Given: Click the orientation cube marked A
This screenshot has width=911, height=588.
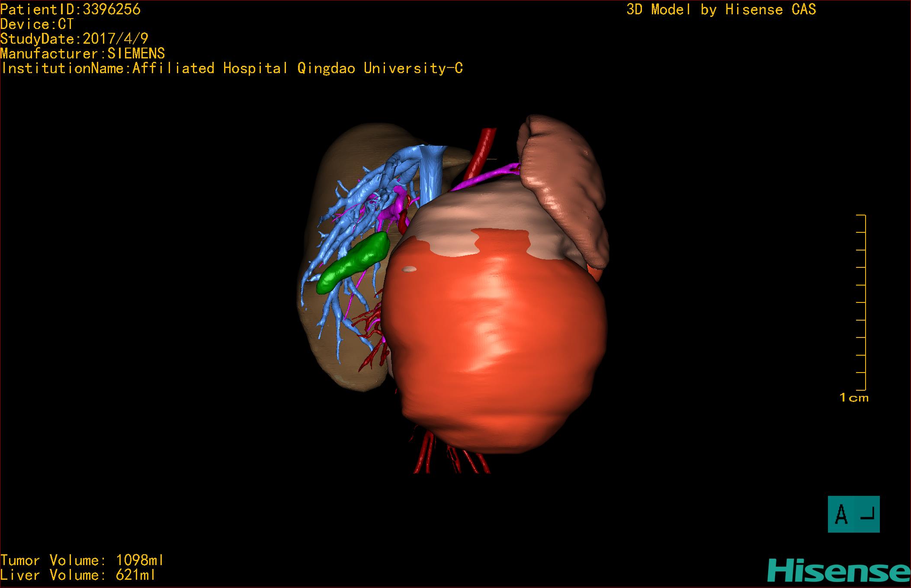Looking at the screenshot, I should tap(853, 514).
